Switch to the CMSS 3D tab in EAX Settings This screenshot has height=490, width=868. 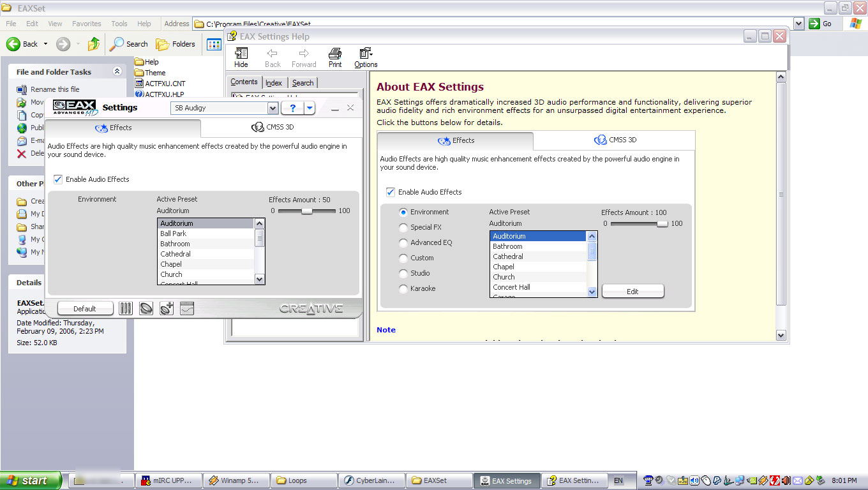tap(273, 128)
